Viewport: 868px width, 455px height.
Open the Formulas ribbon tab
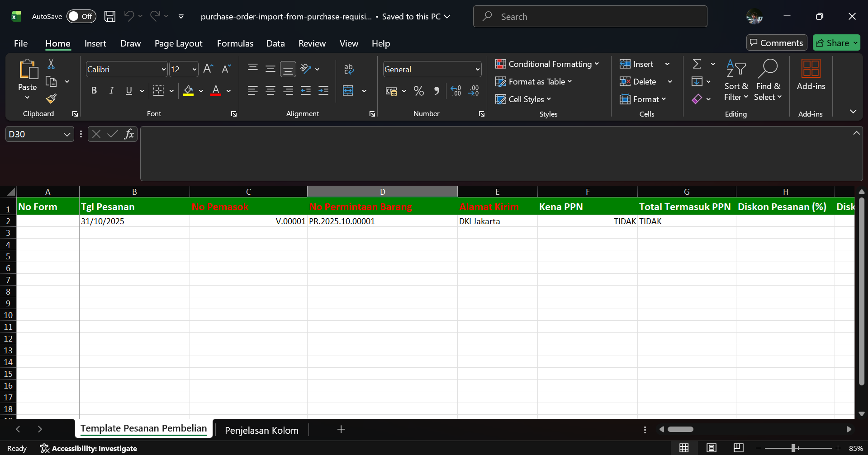235,43
